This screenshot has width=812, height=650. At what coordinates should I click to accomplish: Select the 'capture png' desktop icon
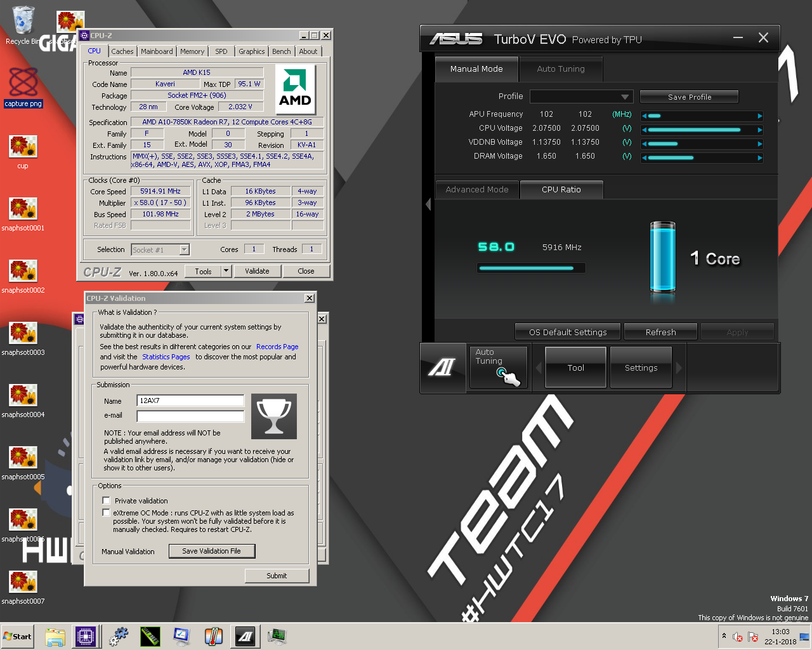pos(23,88)
